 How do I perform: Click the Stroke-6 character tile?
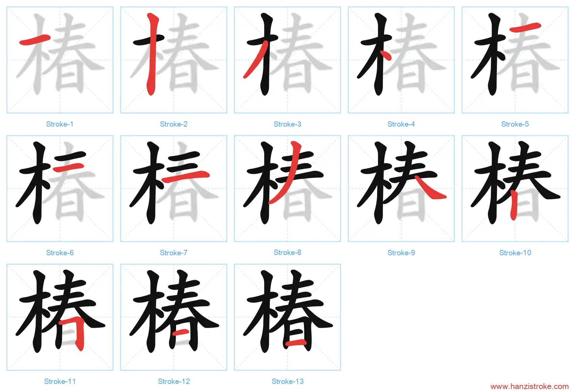60,189
